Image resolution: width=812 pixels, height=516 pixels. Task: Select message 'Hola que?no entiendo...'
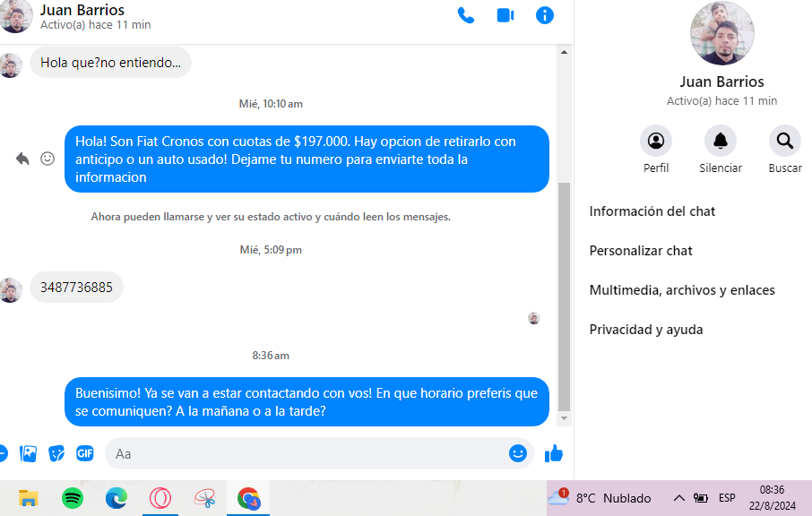pyautogui.click(x=111, y=63)
